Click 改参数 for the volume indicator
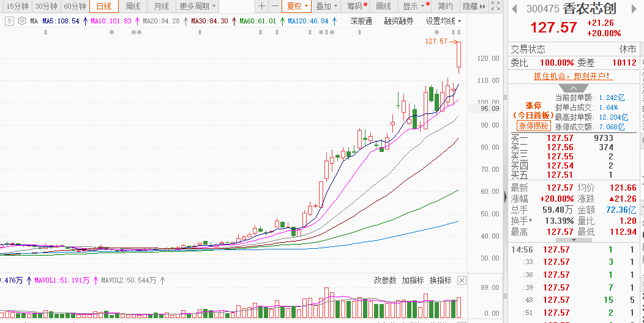The height and width of the screenshot is (323, 644). click(x=385, y=280)
